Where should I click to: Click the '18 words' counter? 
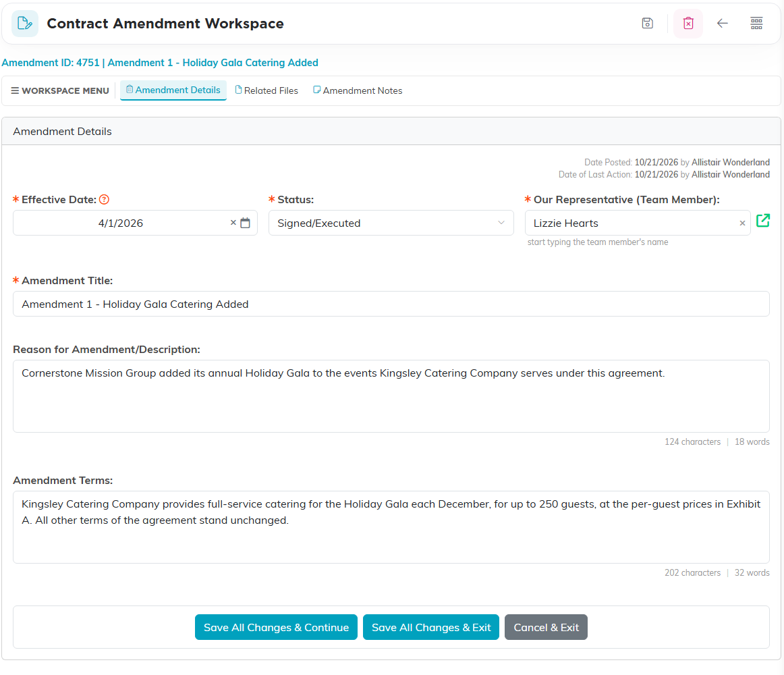pos(752,442)
